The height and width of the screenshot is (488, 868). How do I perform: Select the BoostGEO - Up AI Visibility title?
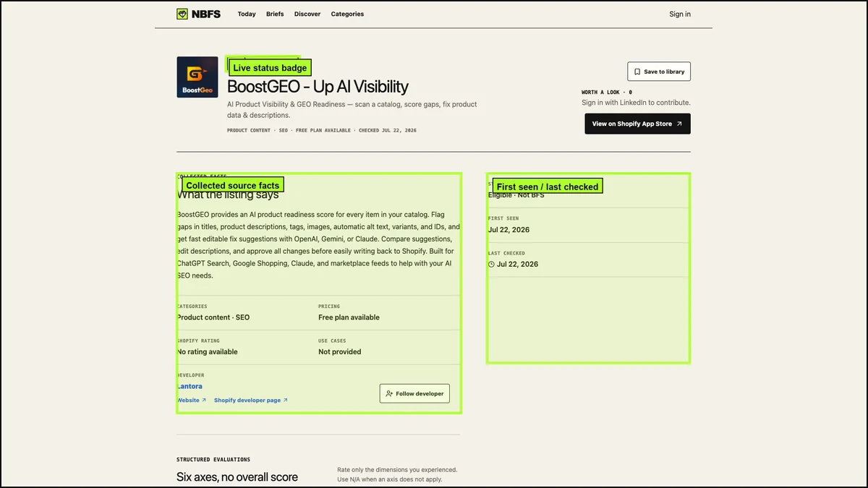point(318,87)
